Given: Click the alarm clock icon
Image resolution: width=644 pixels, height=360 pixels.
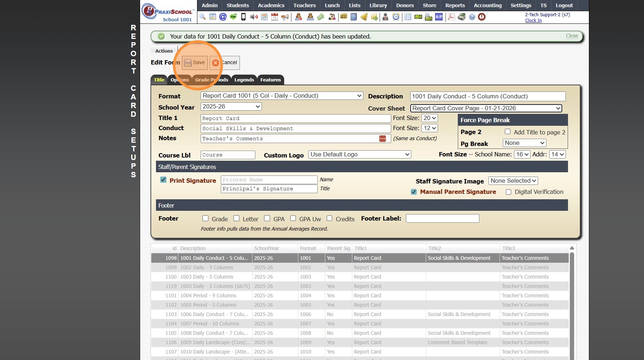Looking at the screenshot, I should [x=396, y=17].
